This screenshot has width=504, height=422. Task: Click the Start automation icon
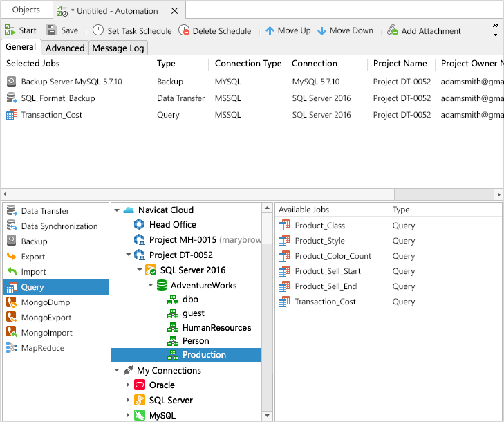pyautogui.click(x=10, y=30)
